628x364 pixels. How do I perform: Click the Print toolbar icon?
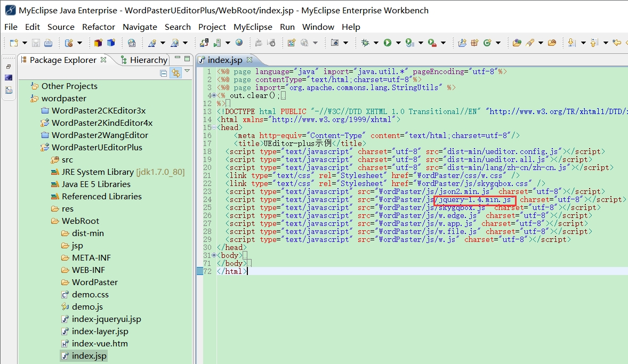click(x=48, y=43)
